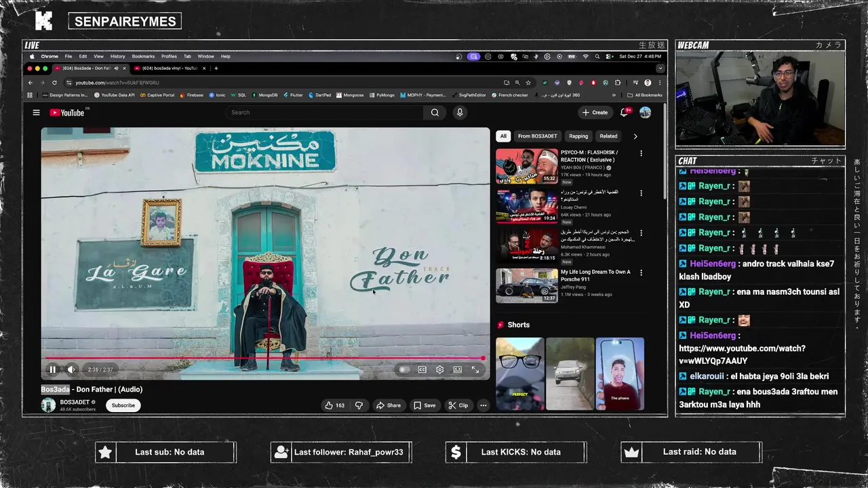Image resolution: width=868 pixels, height=488 pixels.
Task: Open the Create button menu
Action: 595,113
